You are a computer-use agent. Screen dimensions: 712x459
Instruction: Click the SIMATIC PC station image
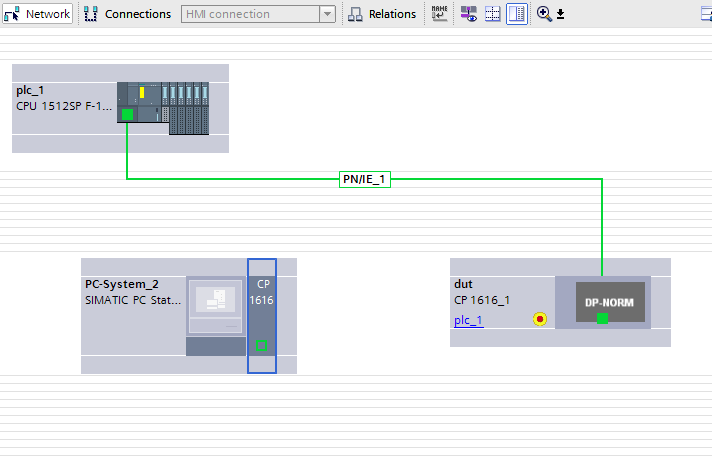click(216, 316)
